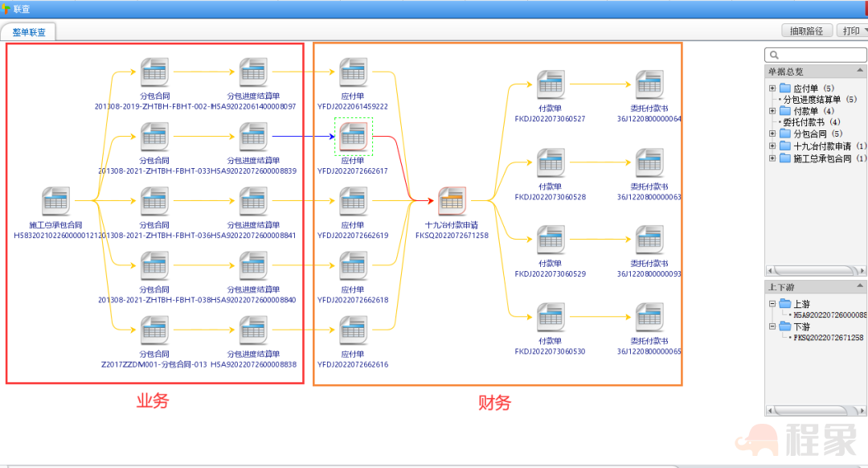868x468 pixels.
Task: Click the 单据总览 horizontal scrollbar track
Action: point(816,270)
